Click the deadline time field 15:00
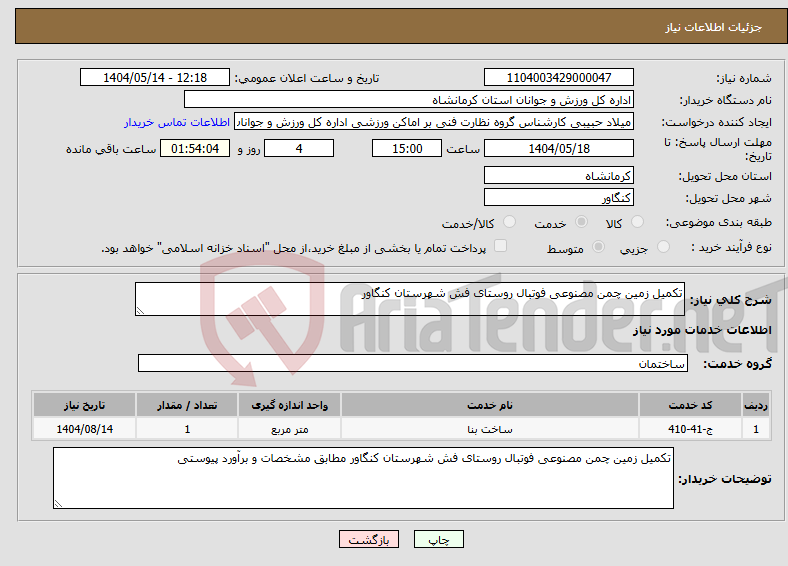The image size is (788, 566). point(407,148)
